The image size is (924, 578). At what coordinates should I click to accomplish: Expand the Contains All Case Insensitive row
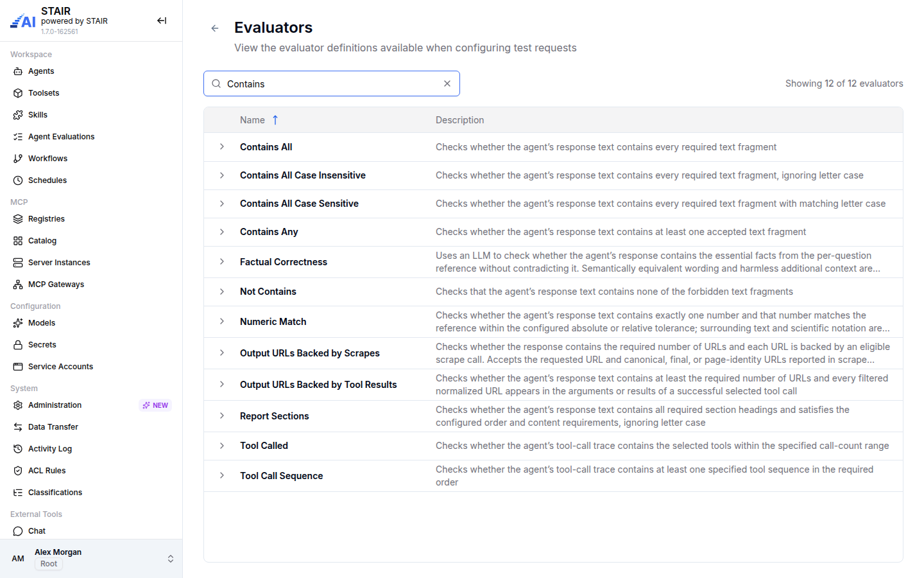tap(222, 175)
